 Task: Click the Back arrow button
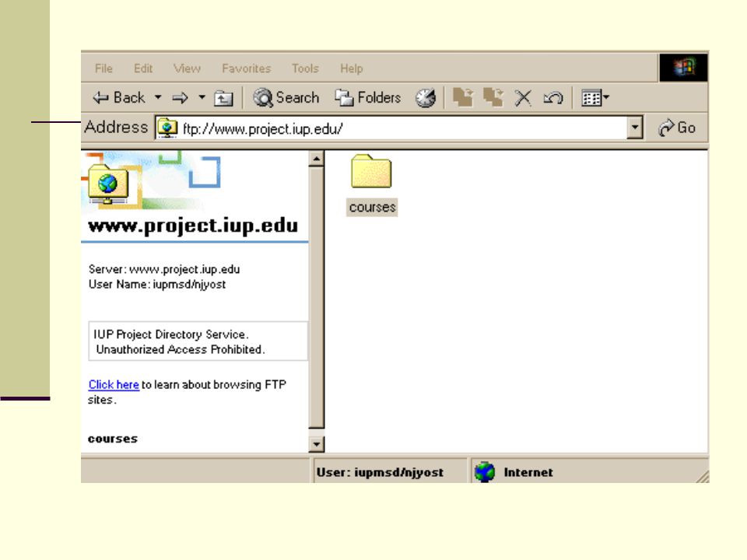[x=118, y=98]
